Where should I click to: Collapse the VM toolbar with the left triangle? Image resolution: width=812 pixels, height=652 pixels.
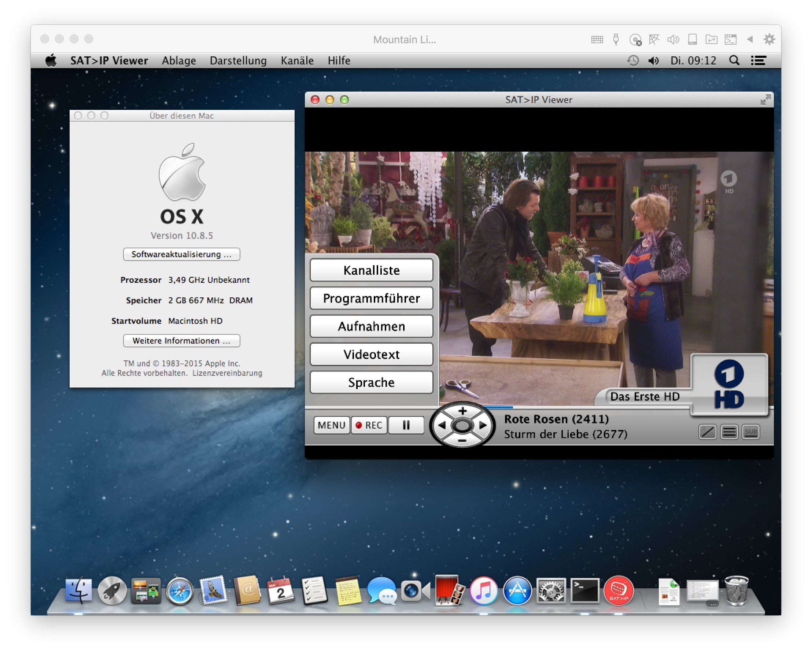click(x=750, y=39)
